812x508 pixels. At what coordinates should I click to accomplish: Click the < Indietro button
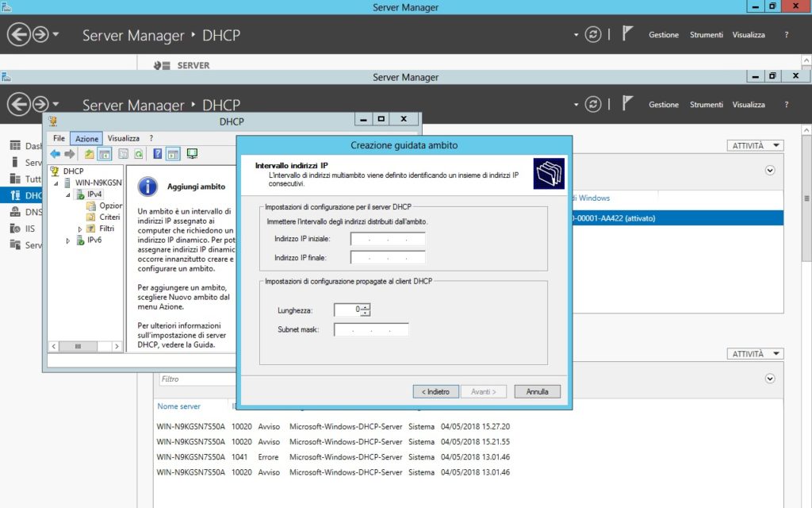[435, 392]
